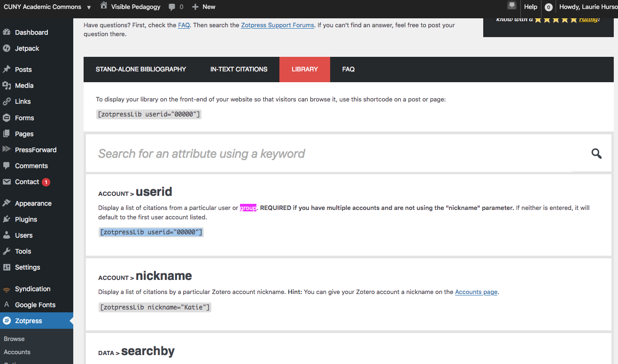Open the Zotpress Support Forums link
Screen dimensions: 618x364
tap(278, 25)
